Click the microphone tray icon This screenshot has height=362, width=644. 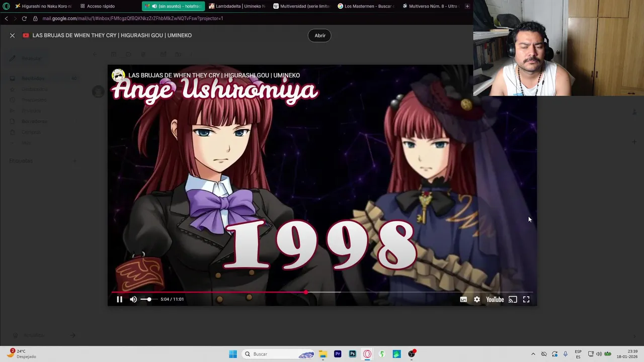coord(566,354)
